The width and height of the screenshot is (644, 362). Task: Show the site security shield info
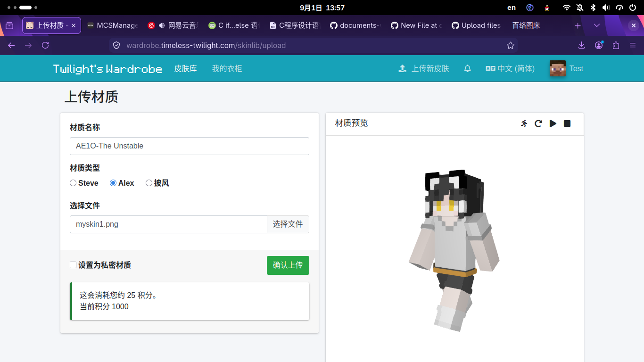116,45
